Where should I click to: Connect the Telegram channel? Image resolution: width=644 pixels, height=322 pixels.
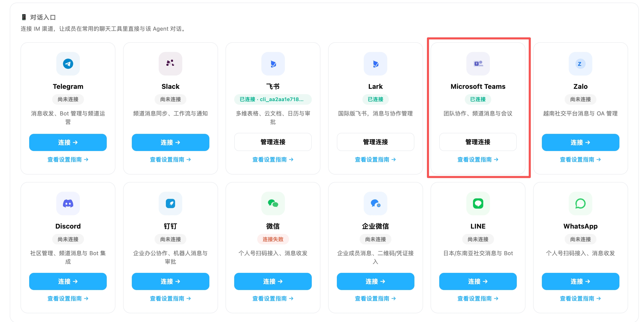pyautogui.click(x=68, y=142)
